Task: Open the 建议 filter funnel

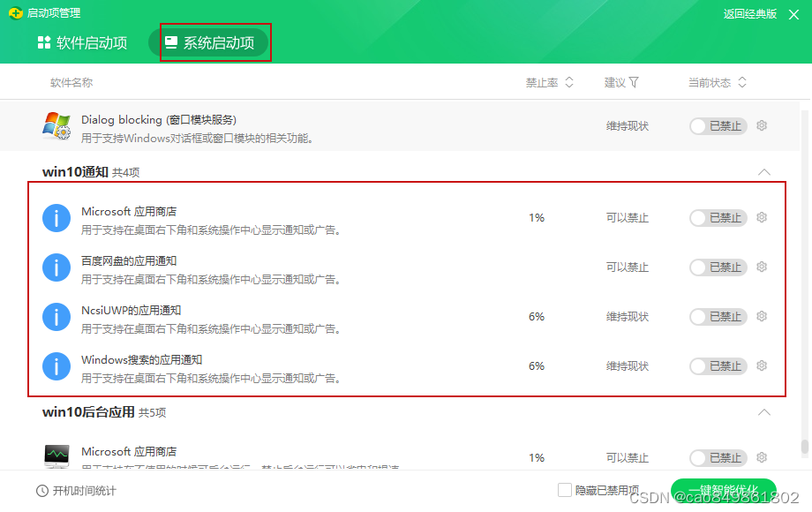Action: click(634, 82)
